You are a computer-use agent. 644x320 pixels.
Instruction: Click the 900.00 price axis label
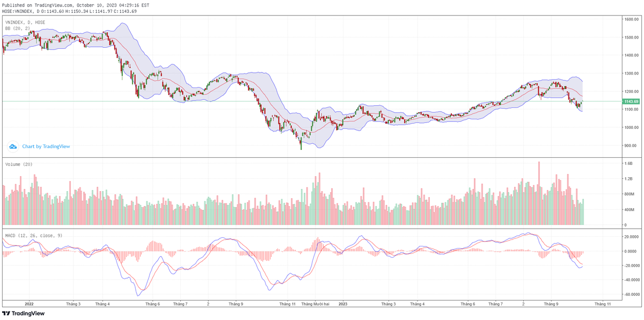coord(631,146)
